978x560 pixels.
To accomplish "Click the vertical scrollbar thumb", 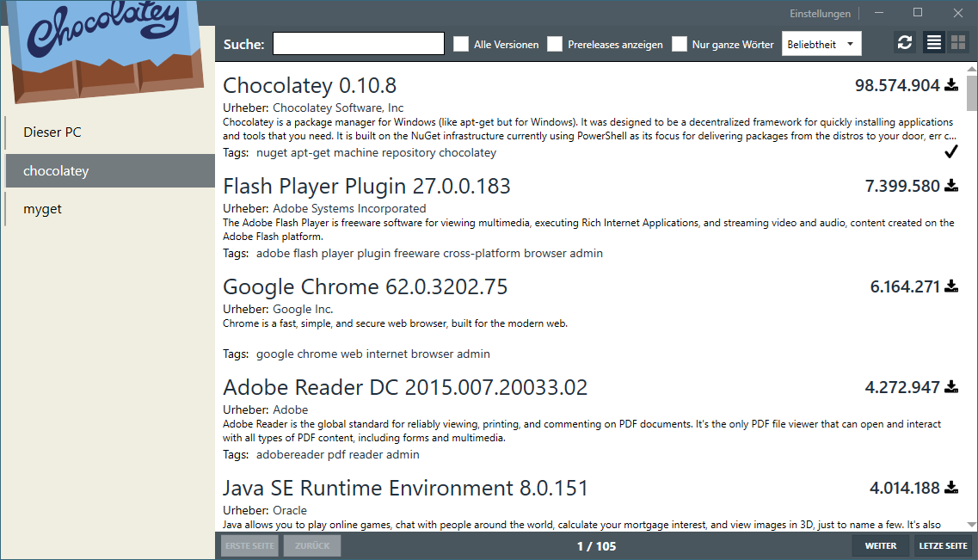I will 972,93.
